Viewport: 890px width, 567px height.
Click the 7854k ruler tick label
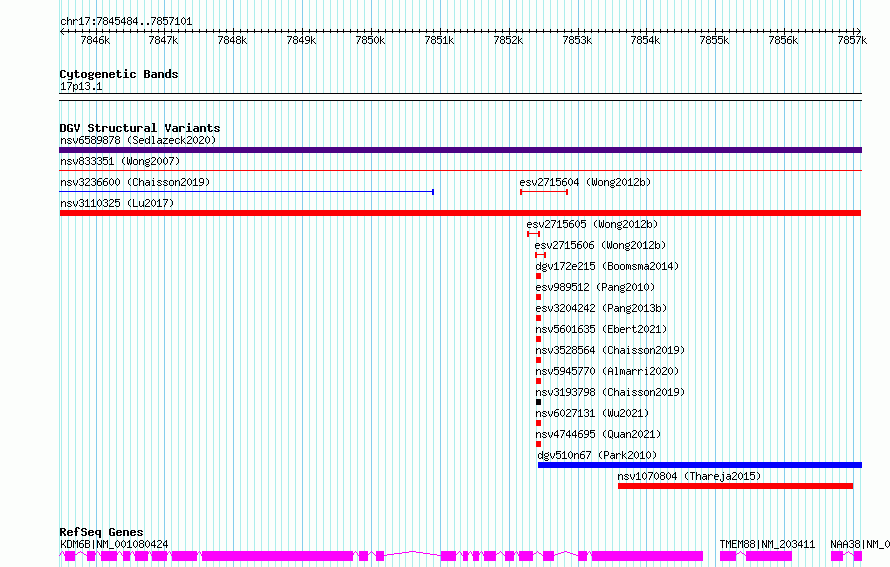[645, 40]
